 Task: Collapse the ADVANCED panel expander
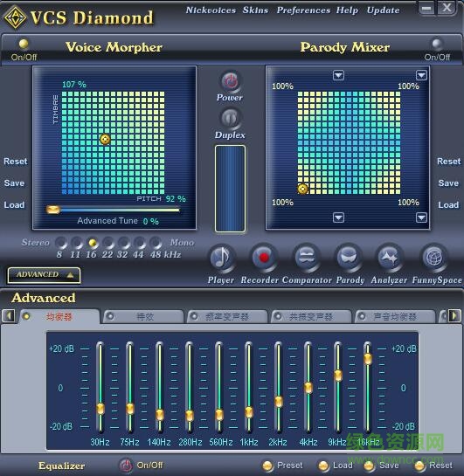[44, 275]
